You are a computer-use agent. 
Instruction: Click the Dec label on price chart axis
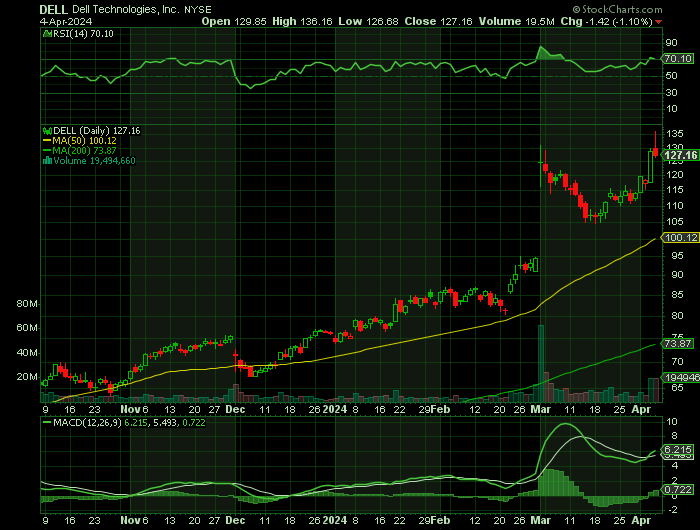point(235,409)
